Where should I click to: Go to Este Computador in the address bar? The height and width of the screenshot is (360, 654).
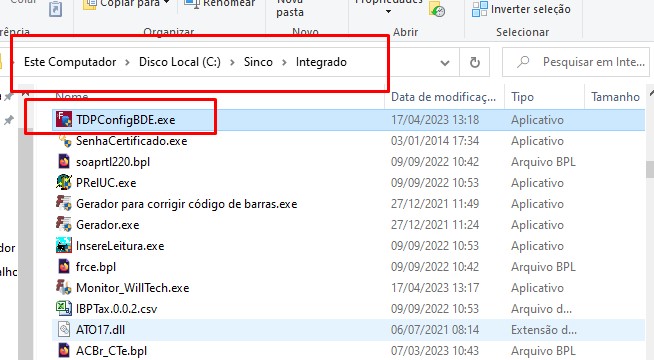pyautogui.click(x=70, y=62)
